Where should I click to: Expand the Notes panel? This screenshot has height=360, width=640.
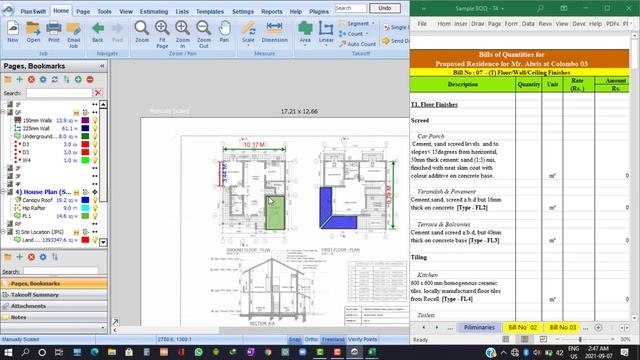tap(54, 317)
